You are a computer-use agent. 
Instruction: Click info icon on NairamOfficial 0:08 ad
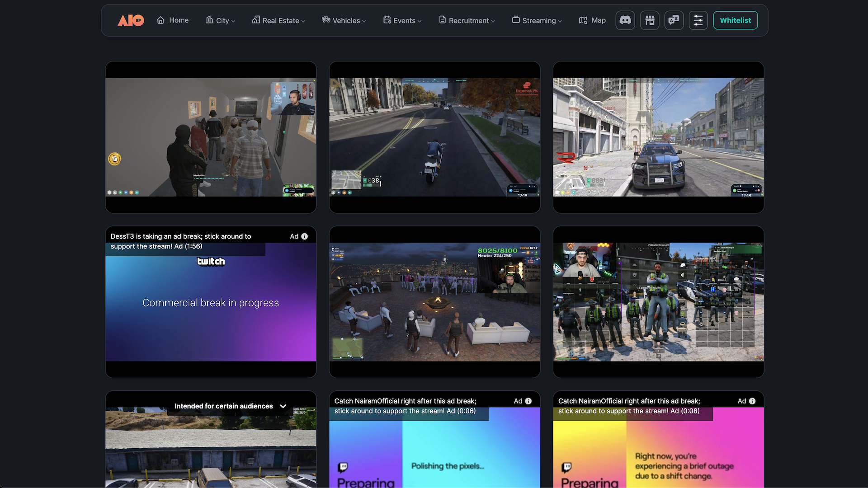click(752, 401)
